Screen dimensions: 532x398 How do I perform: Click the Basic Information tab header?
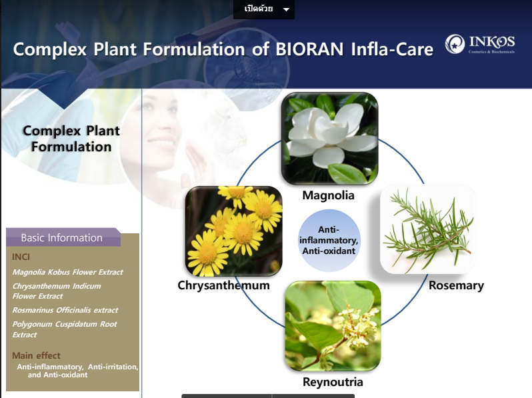click(63, 237)
